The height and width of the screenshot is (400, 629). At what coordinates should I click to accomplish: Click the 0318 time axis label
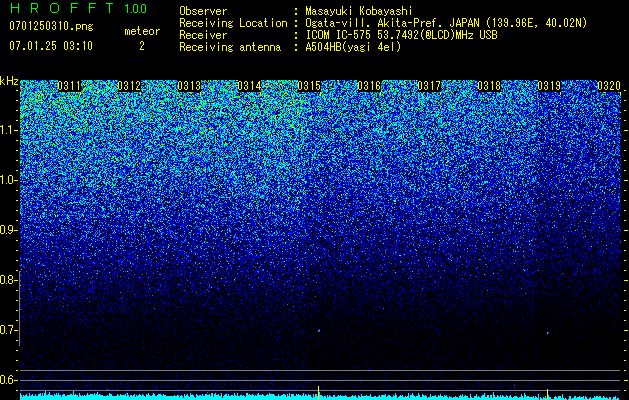(489, 86)
